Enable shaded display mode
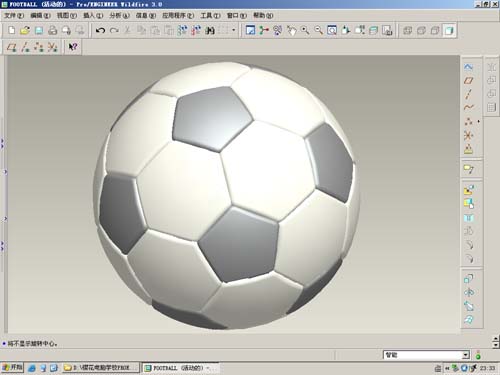The width and height of the screenshot is (500, 375). click(x=449, y=30)
